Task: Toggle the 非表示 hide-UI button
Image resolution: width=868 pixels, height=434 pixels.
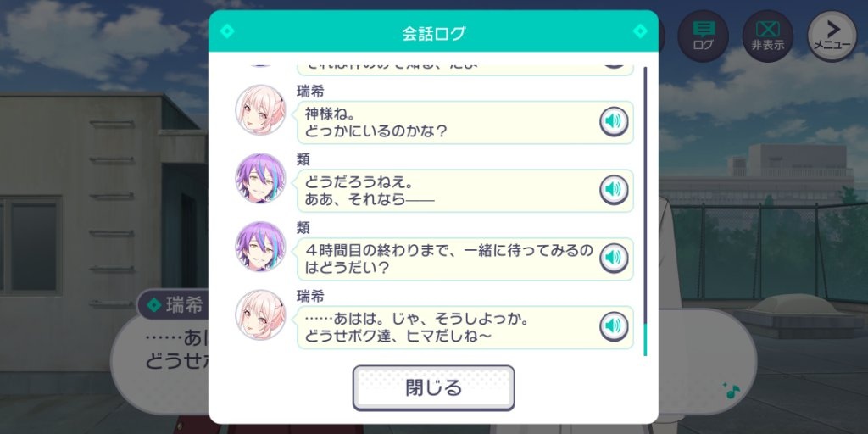Action: tap(767, 36)
